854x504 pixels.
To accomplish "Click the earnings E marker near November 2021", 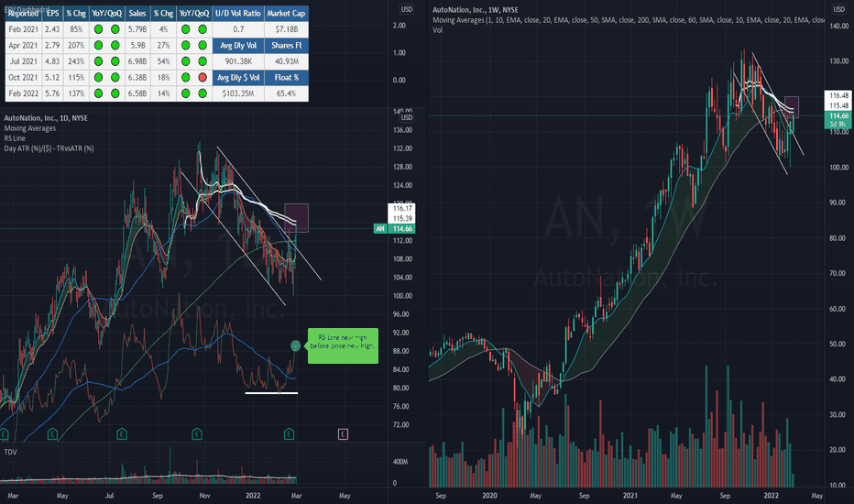I will tap(197, 433).
